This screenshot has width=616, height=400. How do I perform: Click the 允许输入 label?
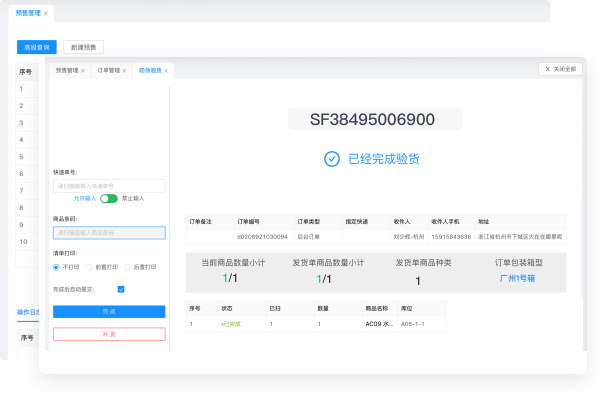tap(85, 198)
